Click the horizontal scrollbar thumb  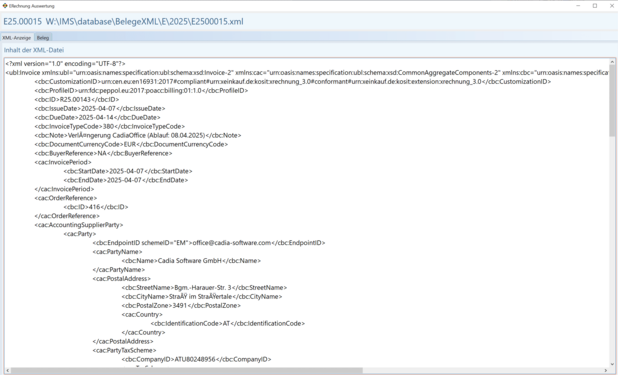[x=186, y=371]
